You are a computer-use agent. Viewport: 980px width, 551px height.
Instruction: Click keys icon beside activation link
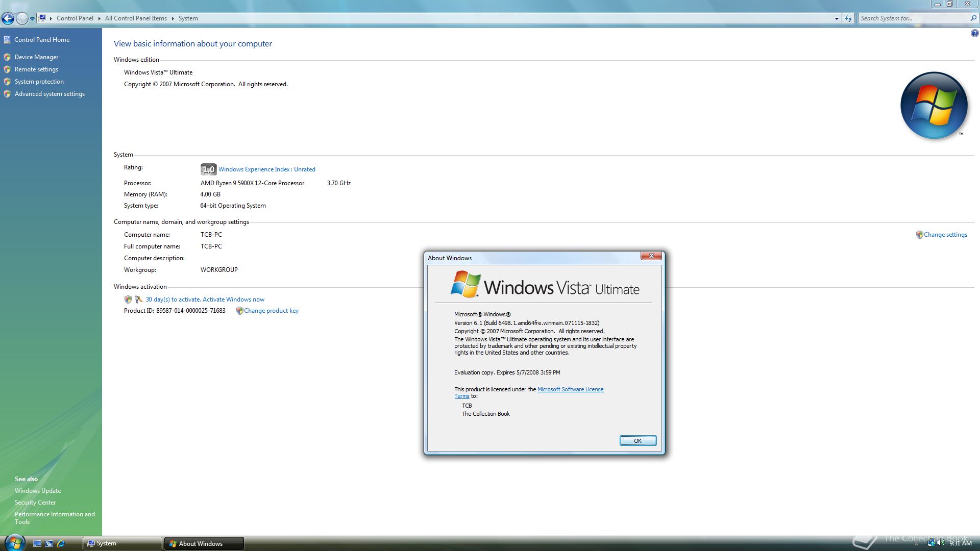138,299
